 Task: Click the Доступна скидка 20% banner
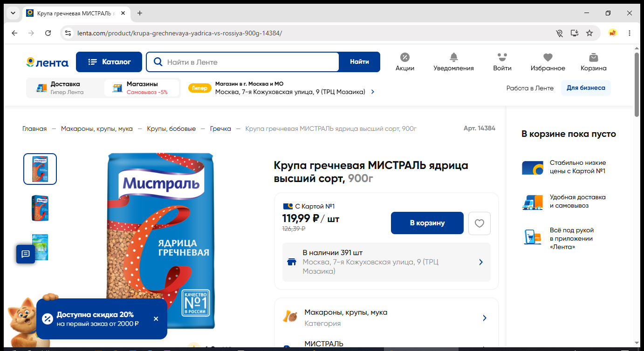pos(102,319)
